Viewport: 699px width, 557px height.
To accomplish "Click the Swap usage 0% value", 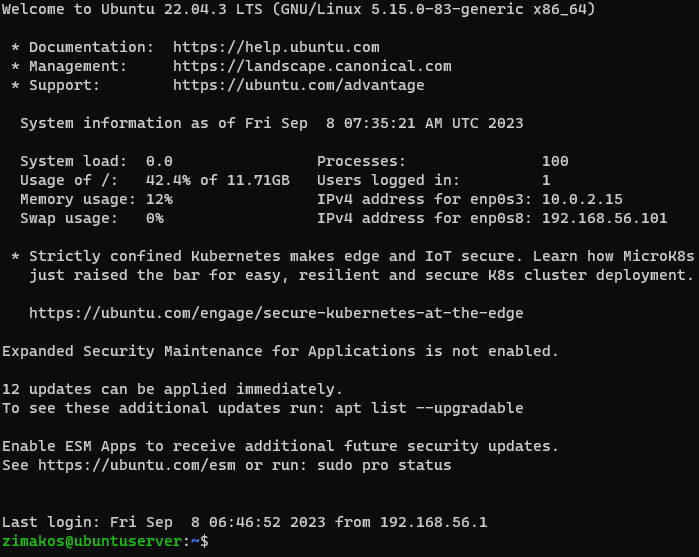I will 155,218.
